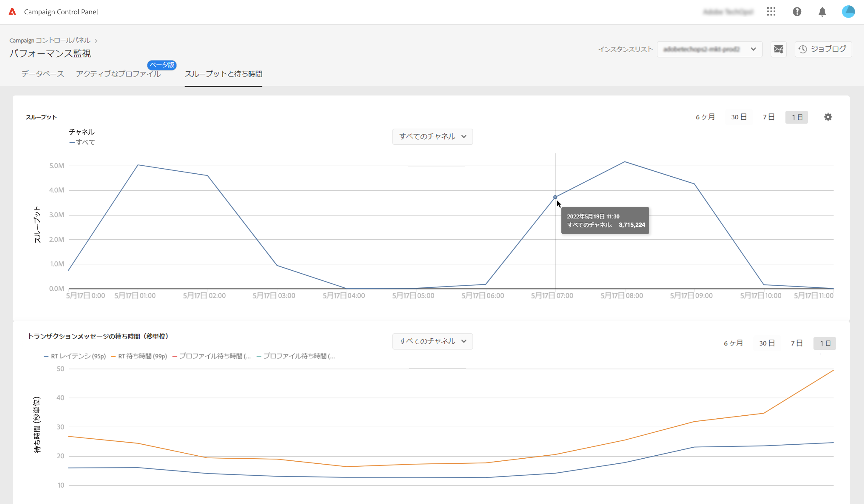864x504 pixels.
Task: Open throughput すべてのチャネル dropdown
Action: [432, 136]
